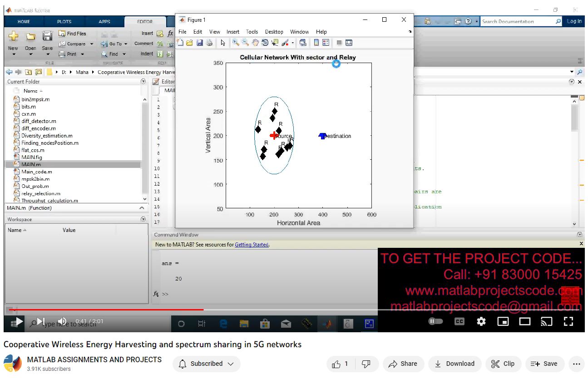Open the Subscribed notification dropdown
This screenshot has width=588, height=379.
(207, 364)
